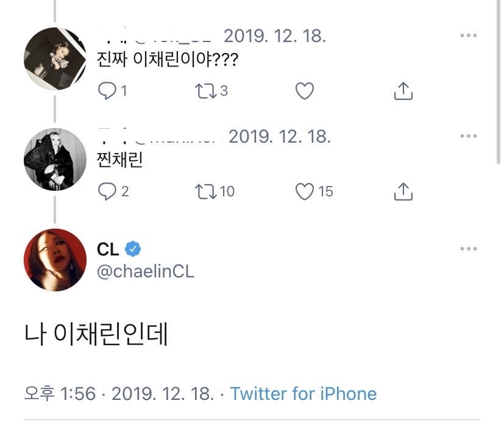Toggle the like heart on the top tweet
This screenshot has height=428, width=504.
click(x=304, y=90)
